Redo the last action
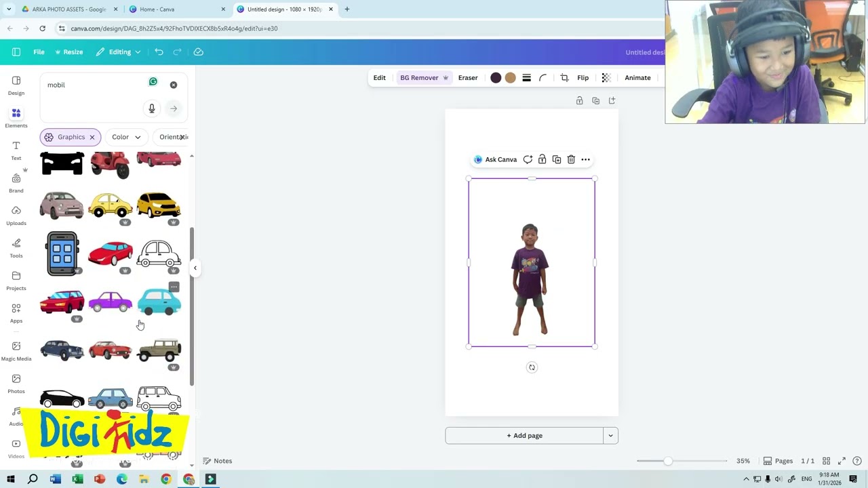The height and width of the screenshot is (488, 868). 177,52
